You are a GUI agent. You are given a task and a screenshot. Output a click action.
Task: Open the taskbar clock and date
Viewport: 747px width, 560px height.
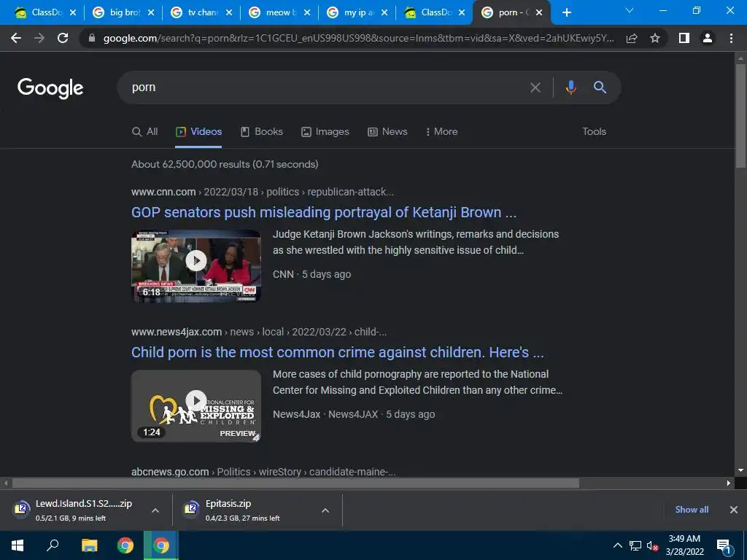pos(684,545)
